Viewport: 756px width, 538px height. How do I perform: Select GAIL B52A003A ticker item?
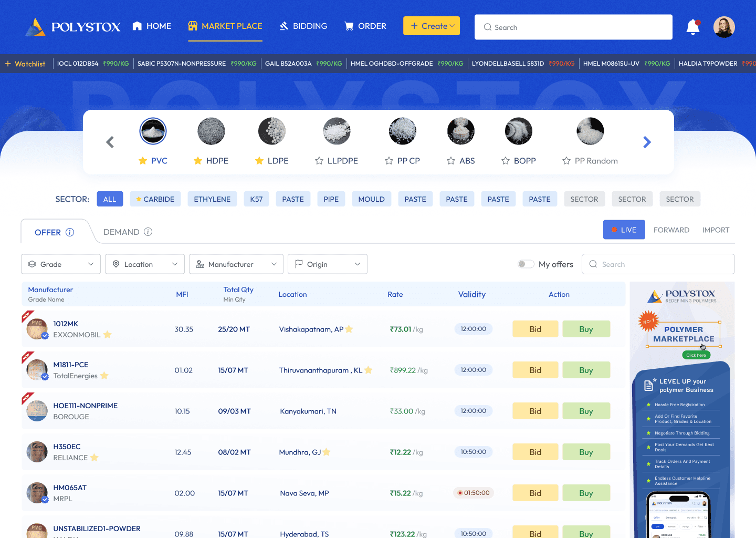303,64
